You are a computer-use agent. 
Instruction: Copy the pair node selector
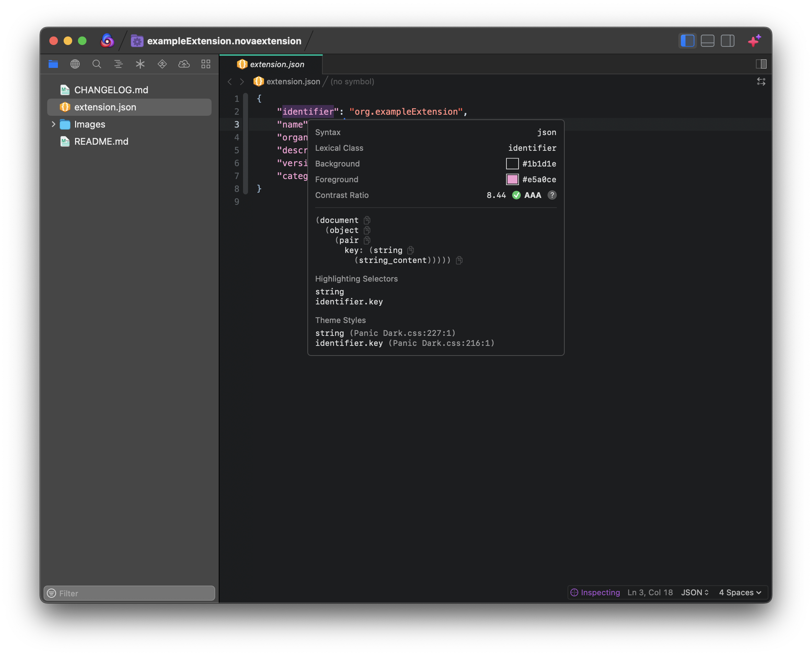click(x=367, y=240)
